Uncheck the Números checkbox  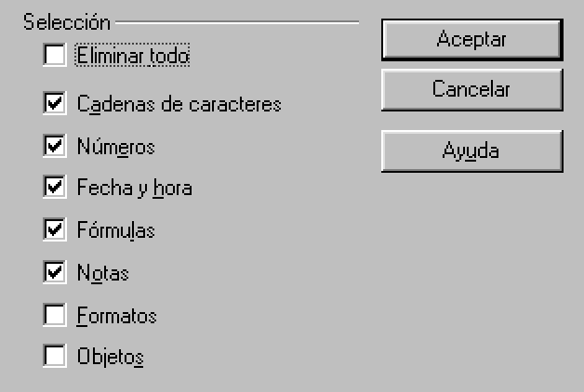point(55,146)
